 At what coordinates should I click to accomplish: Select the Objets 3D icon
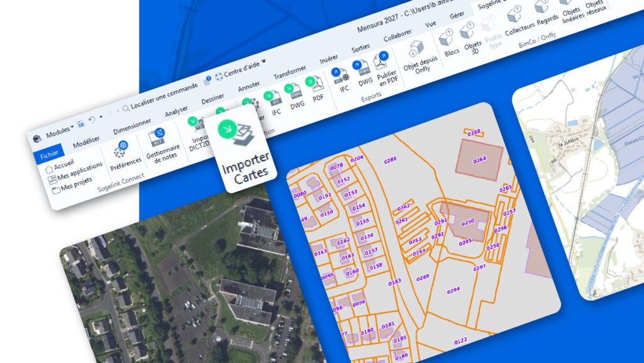(467, 31)
